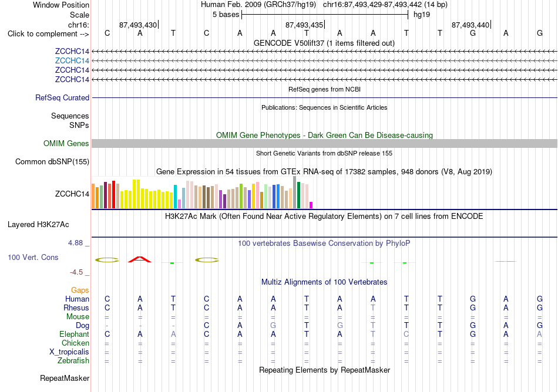Open RefSeq Curated track label

(x=62, y=98)
